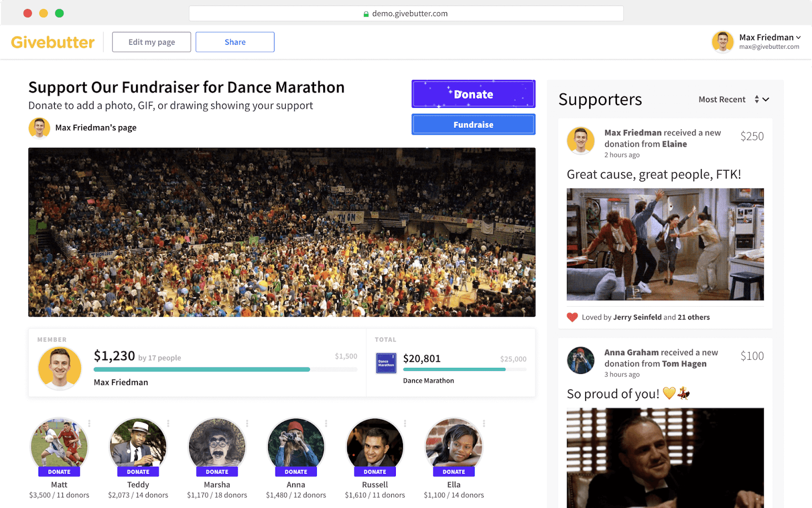Image resolution: width=812 pixels, height=508 pixels.
Task: Click Russell's profile picture
Action: tap(375, 444)
